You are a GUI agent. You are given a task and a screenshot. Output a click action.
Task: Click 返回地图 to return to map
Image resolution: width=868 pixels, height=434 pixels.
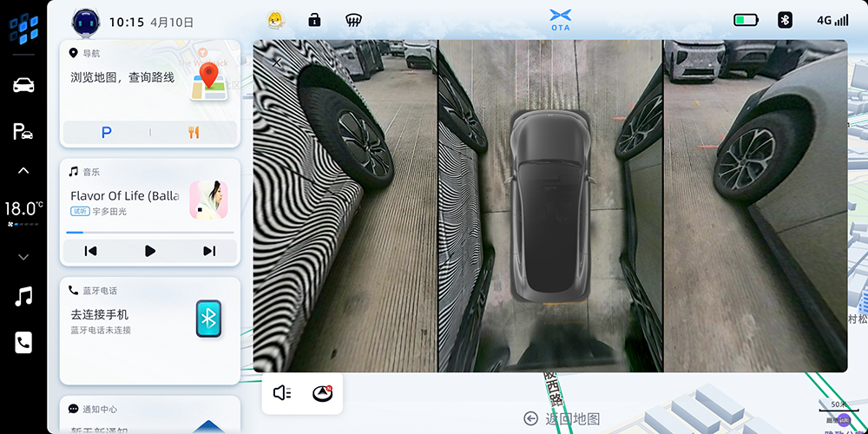coord(562,418)
